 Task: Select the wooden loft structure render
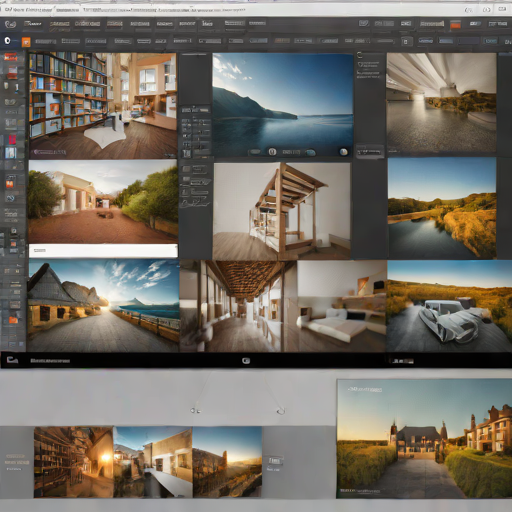(282, 211)
